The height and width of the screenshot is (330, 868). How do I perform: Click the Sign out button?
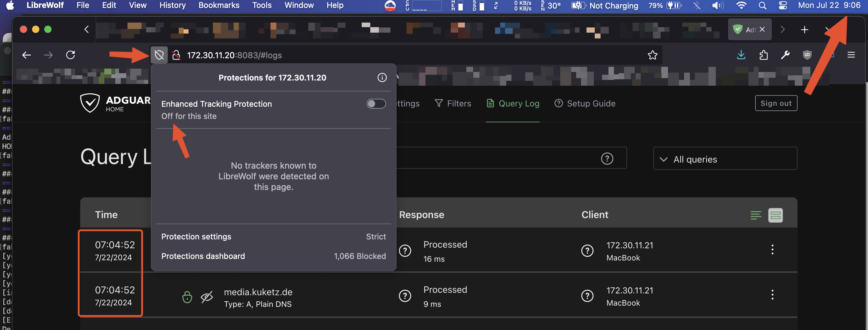point(776,103)
